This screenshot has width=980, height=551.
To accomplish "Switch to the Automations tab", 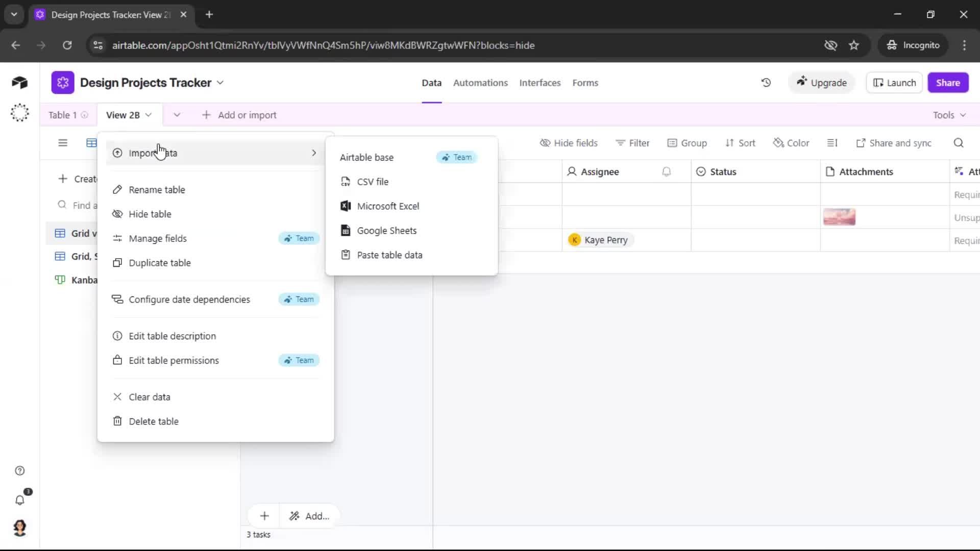I will coord(480,83).
